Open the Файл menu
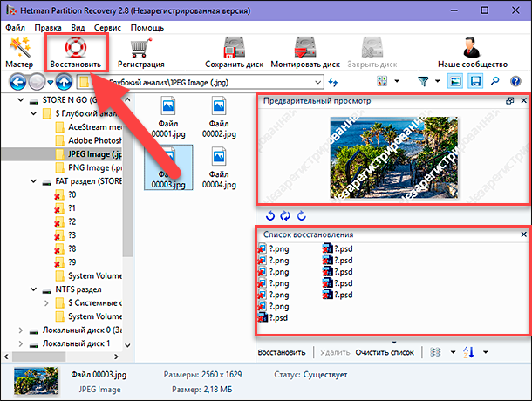Image resolution: width=532 pixels, height=401 pixels. click(16, 28)
